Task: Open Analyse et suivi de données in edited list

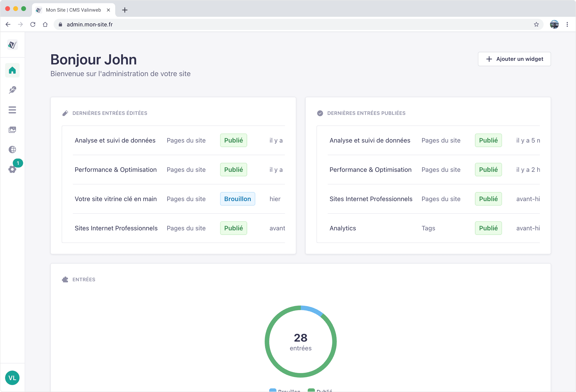Action: tap(115, 140)
